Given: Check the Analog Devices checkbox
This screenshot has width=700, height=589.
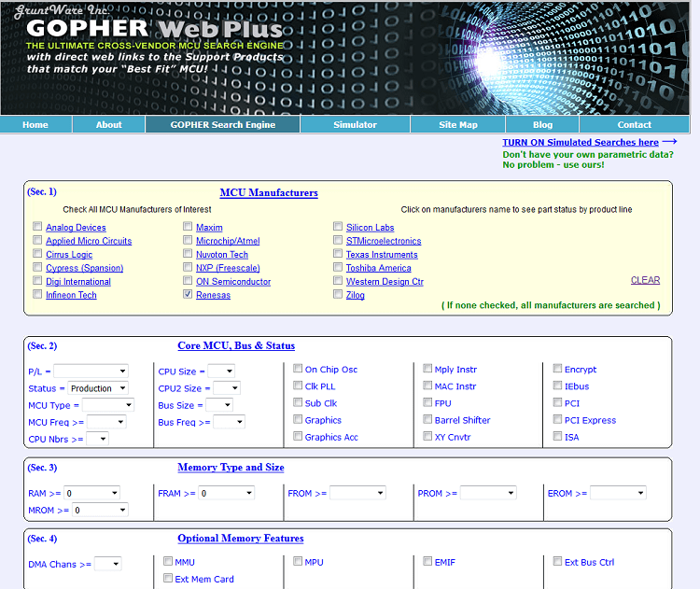Looking at the screenshot, I should (37, 226).
